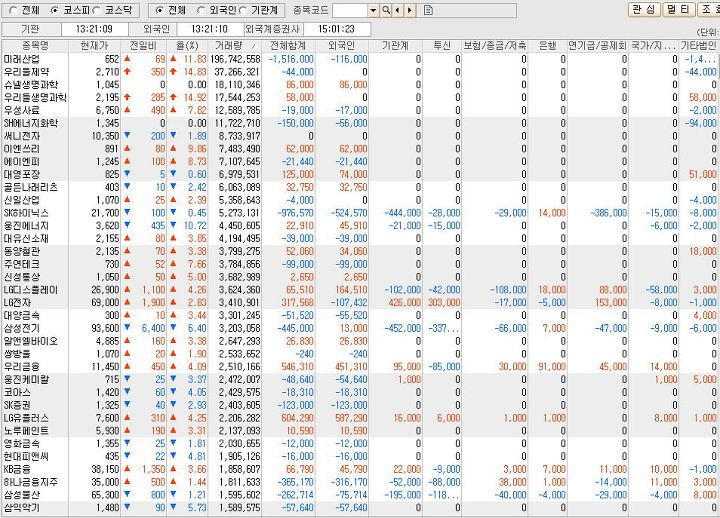720x518 pixels.
Task: Select the first 전체 market radio button
Action: (13, 10)
